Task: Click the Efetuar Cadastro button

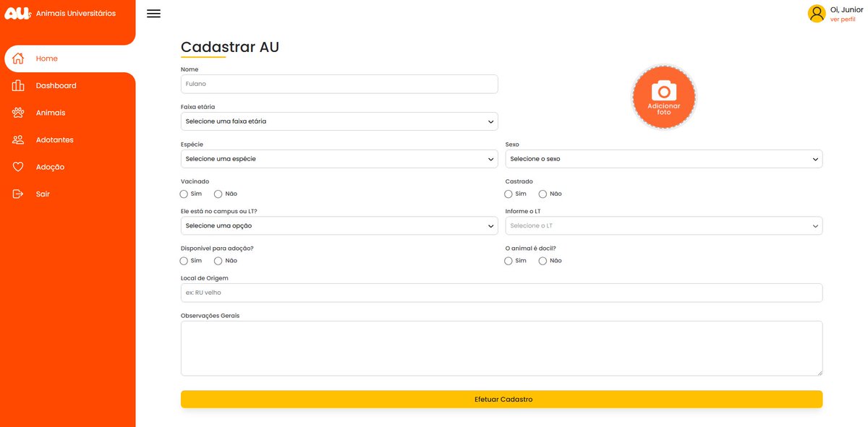Action: [501, 400]
